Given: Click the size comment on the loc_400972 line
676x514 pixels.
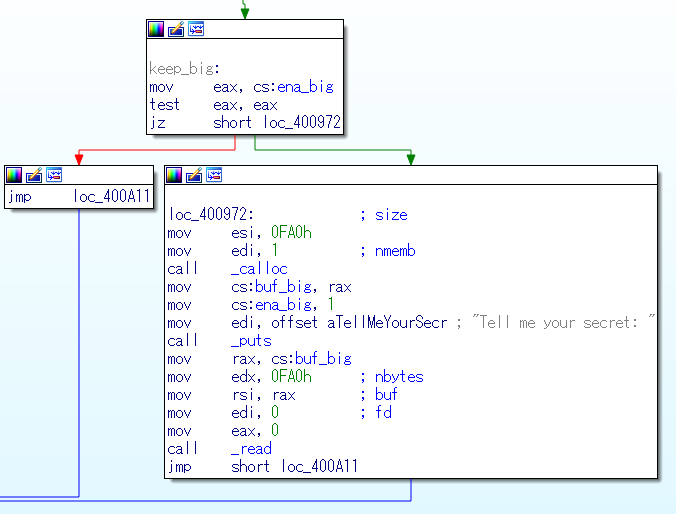Looking at the screenshot, I should click(x=391, y=214).
